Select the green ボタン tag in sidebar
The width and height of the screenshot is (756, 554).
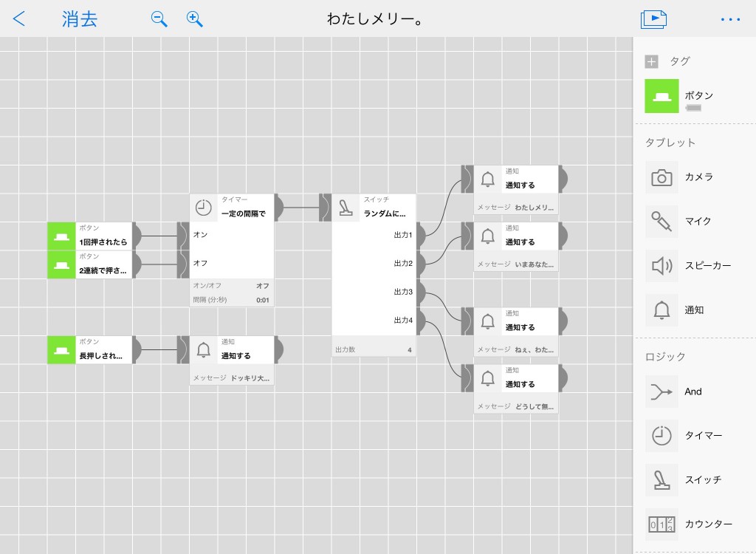661,96
